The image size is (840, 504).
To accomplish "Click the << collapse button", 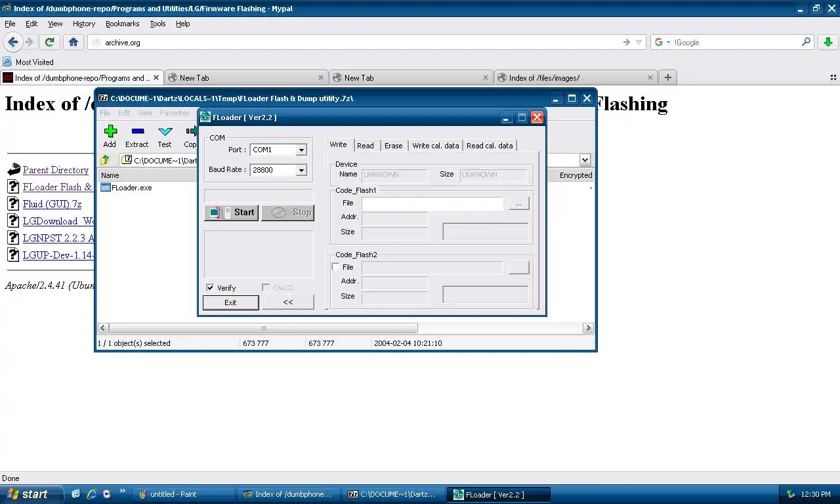I will click(288, 303).
